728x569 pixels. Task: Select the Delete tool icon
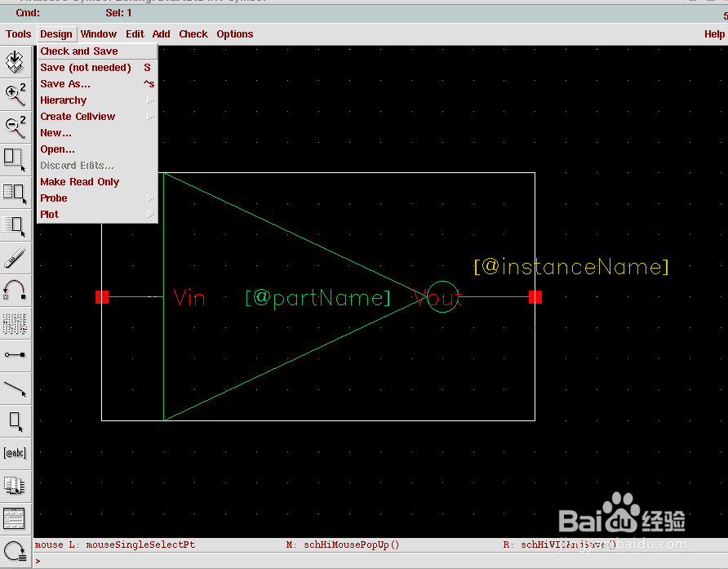pyautogui.click(x=16, y=226)
